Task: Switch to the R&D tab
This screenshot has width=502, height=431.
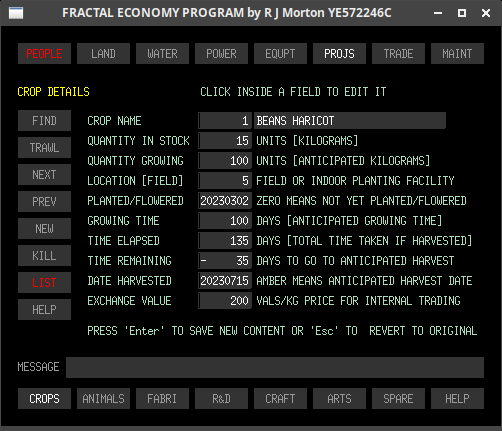Action: coord(221,399)
